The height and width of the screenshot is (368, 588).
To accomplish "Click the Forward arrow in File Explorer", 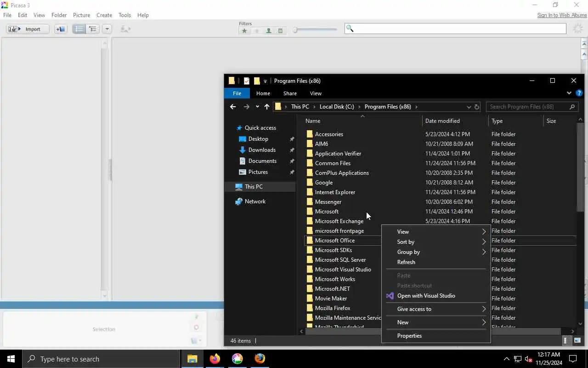I will tap(247, 107).
